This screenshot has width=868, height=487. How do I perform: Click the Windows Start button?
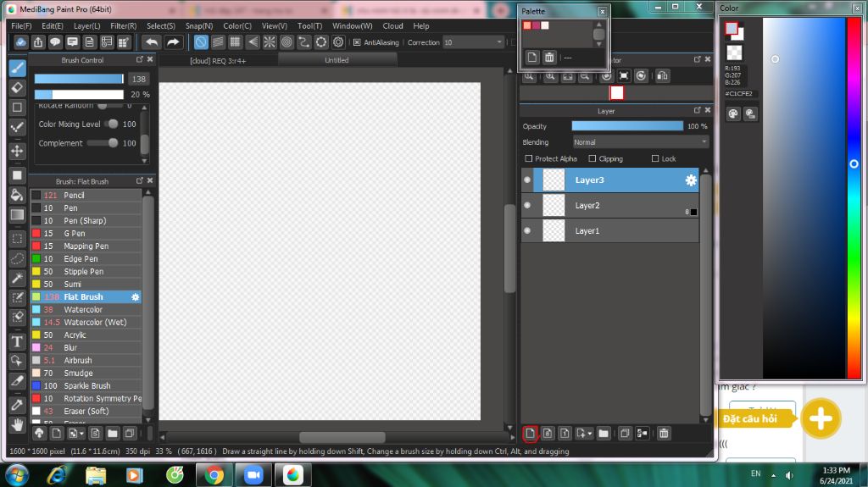pyautogui.click(x=17, y=475)
